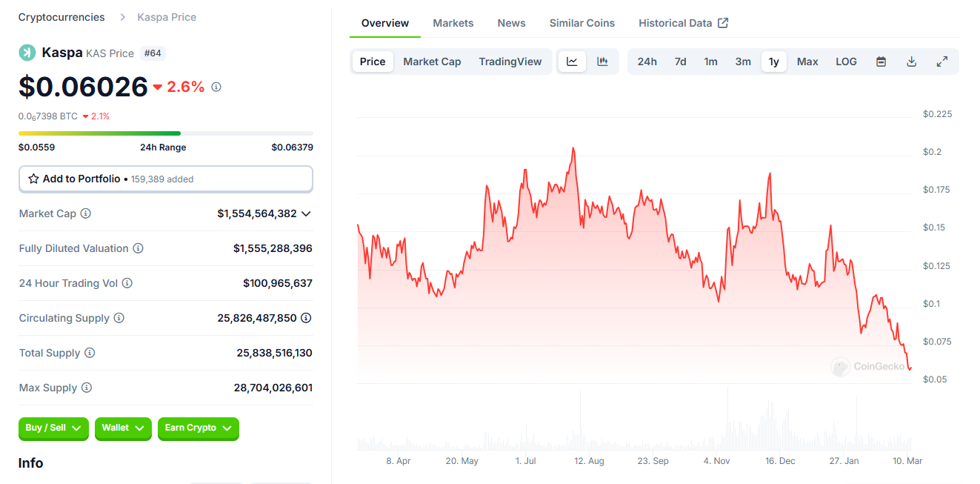980x484 pixels.
Task: Switch to the Markets tab
Action: coord(453,23)
